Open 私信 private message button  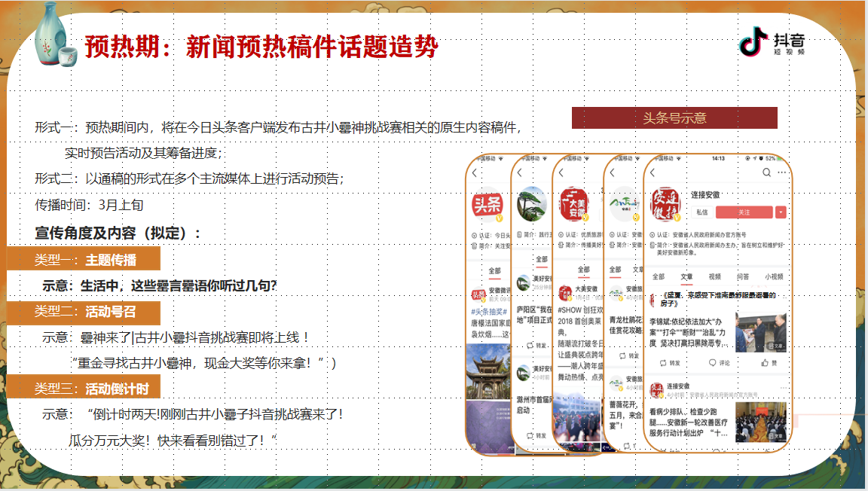point(702,212)
